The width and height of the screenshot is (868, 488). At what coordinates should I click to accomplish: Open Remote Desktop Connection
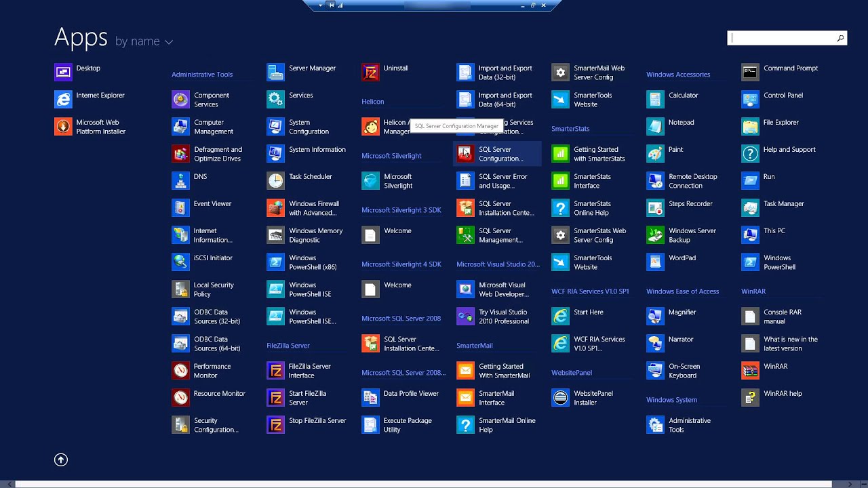tap(682, 181)
